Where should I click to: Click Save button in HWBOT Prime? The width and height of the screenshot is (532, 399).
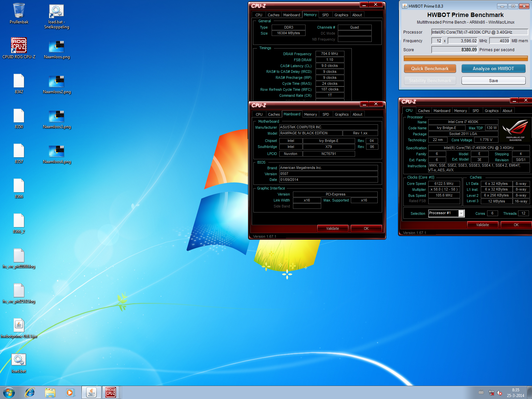pos(493,80)
